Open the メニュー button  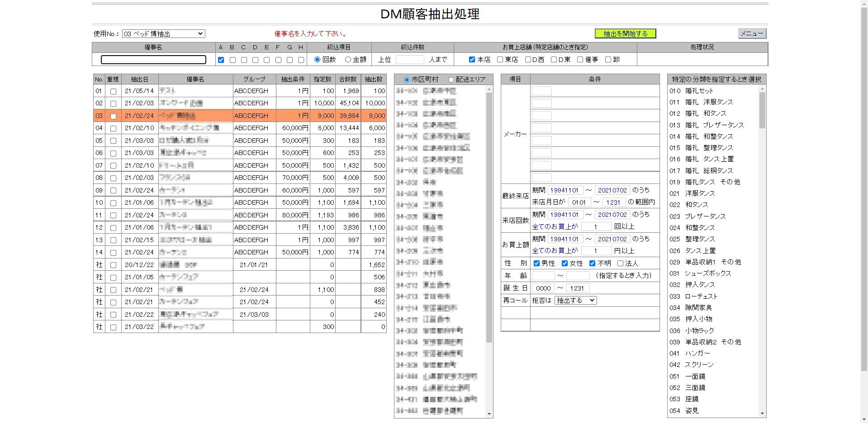click(x=752, y=33)
